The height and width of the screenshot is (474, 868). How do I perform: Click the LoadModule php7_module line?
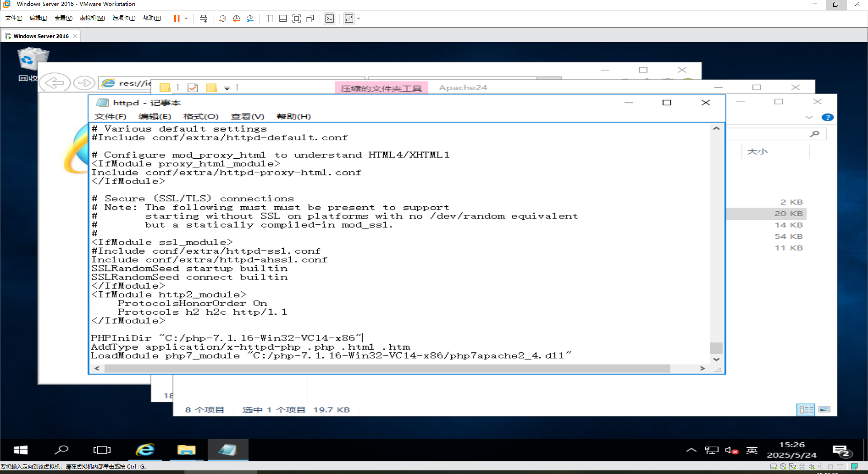331,355
